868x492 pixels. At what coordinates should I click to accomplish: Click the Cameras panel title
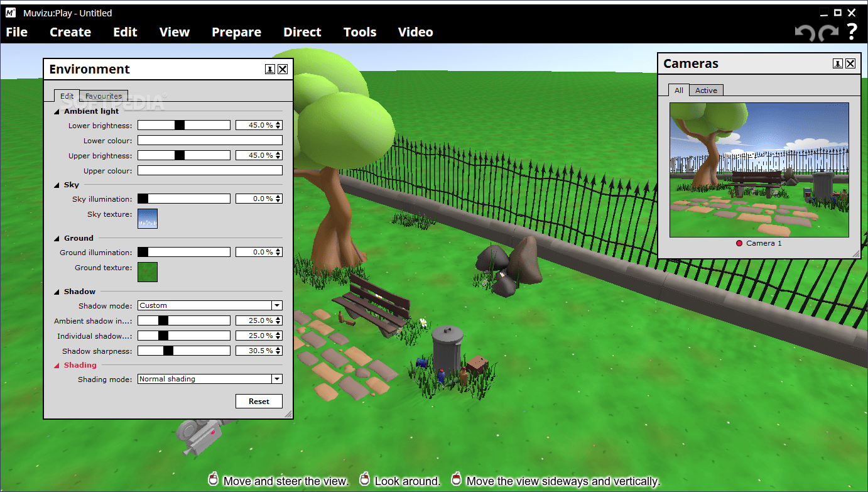(691, 63)
